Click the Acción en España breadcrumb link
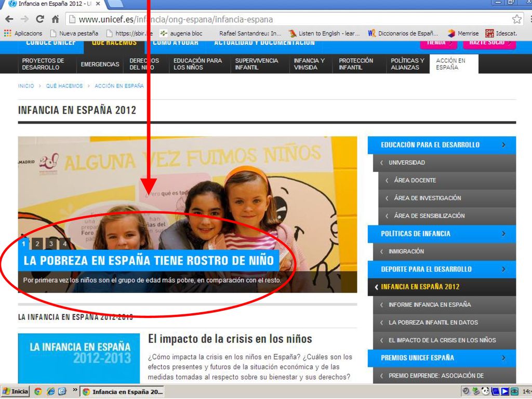 pyautogui.click(x=119, y=86)
